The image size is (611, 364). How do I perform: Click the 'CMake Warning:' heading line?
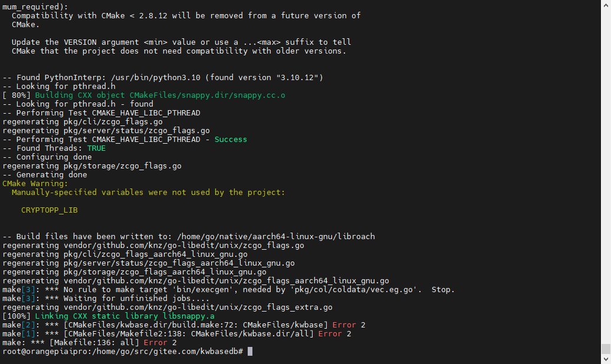[35, 183]
